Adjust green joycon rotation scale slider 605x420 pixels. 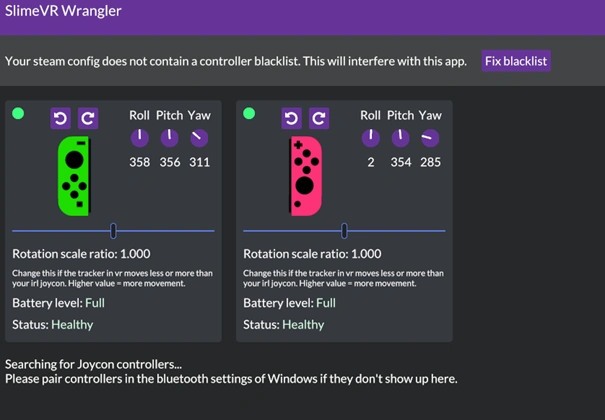(113, 231)
